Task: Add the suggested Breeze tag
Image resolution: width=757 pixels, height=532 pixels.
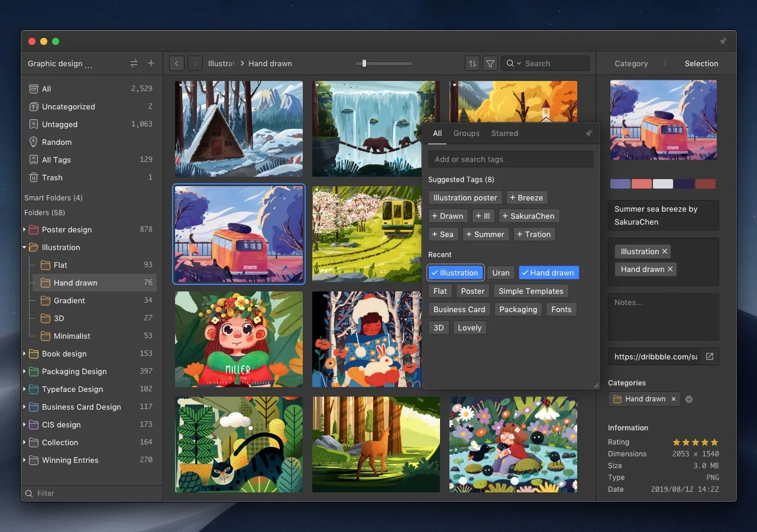Action: pyautogui.click(x=526, y=197)
